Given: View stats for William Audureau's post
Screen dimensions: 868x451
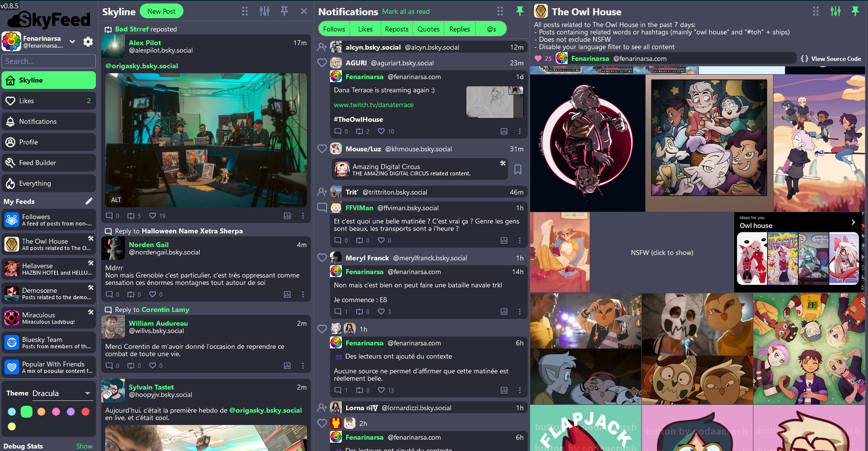Looking at the screenshot, I should tap(287, 366).
